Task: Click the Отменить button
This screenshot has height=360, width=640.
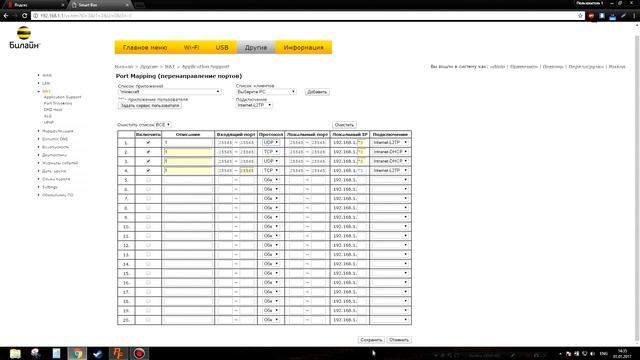Action: tap(399, 340)
